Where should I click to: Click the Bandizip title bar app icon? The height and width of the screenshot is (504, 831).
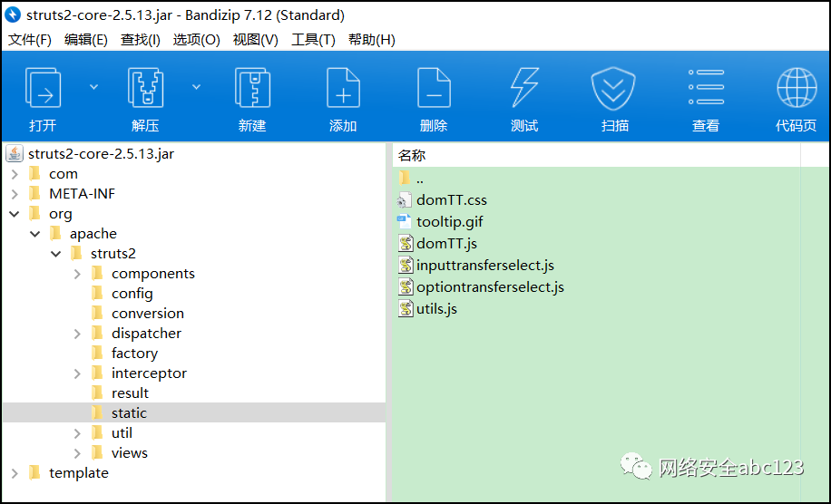[x=13, y=15]
